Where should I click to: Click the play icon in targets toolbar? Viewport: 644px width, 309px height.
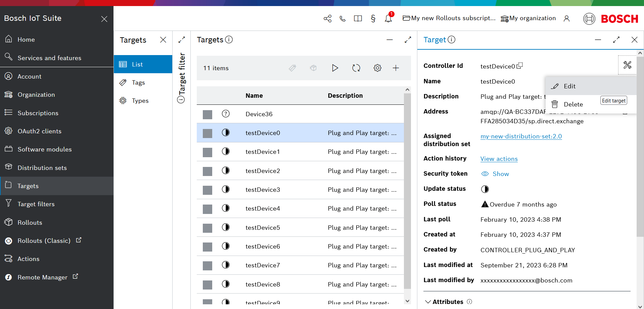[335, 68]
